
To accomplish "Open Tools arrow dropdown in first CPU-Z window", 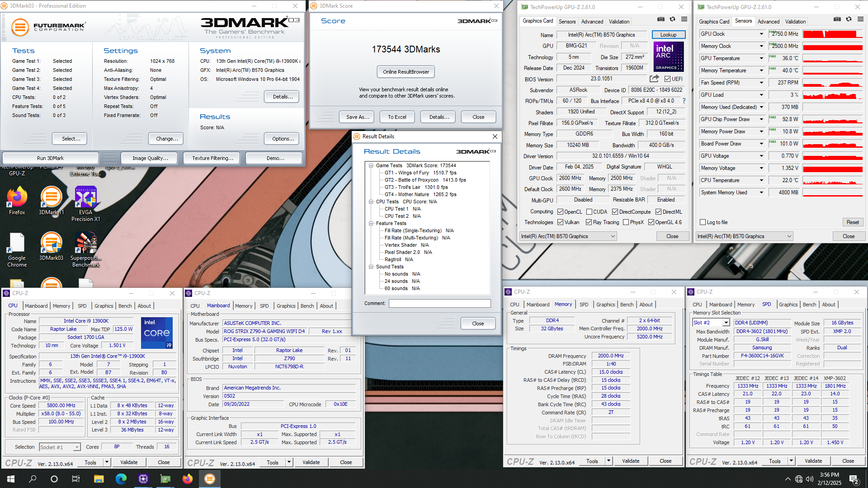I will point(107,462).
